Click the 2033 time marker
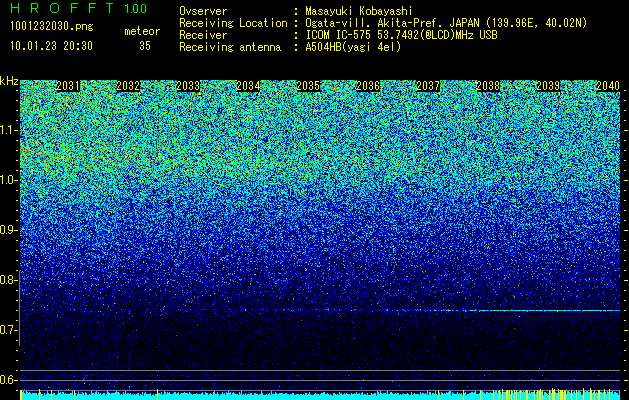Image resolution: width=629 pixels, height=400 pixels. pyautogui.click(x=188, y=86)
